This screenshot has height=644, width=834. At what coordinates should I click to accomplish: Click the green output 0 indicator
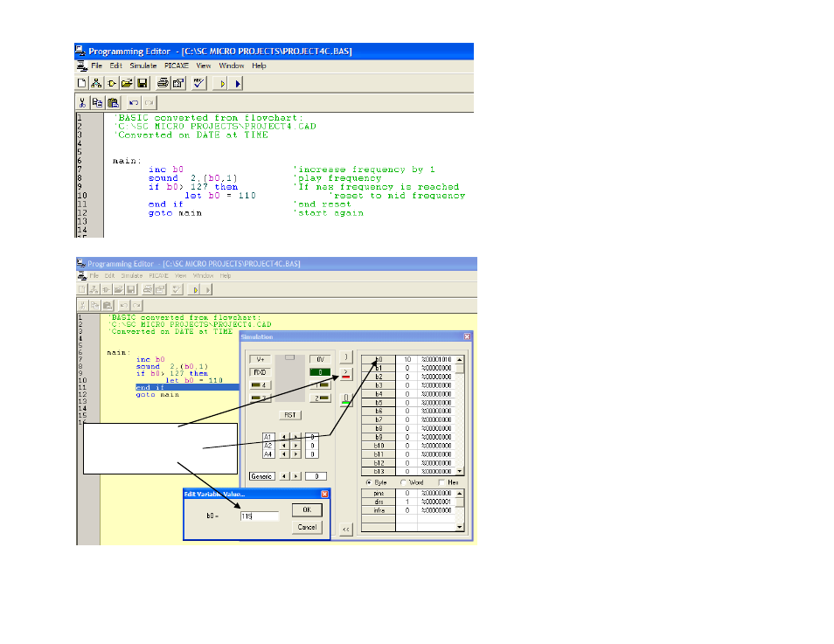click(320, 372)
